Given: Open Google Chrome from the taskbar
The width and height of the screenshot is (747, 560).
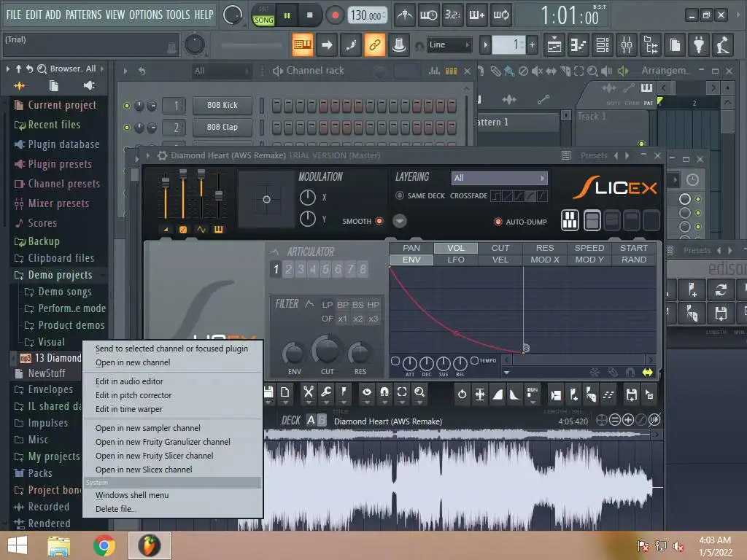Looking at the screenshot, I should point(104,545).
